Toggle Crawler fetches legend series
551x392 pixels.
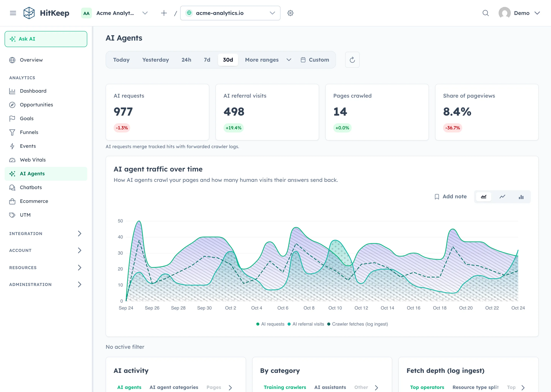[x=358, y=324]
